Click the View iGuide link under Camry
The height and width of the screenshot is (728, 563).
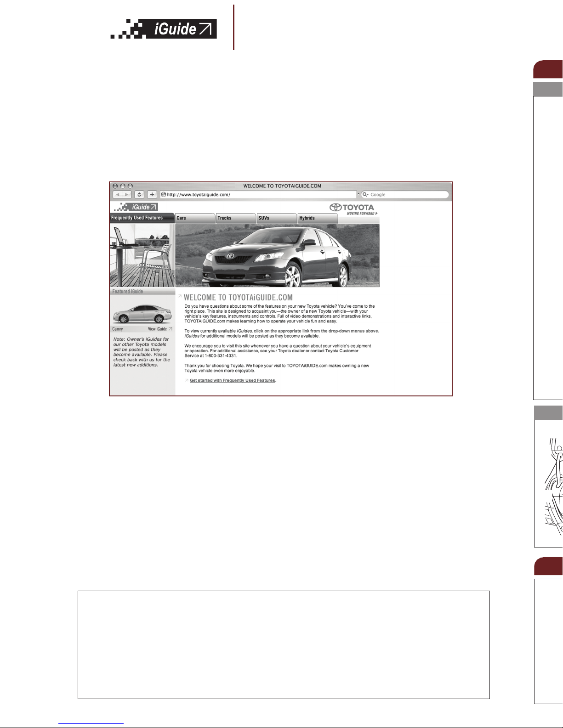157,329
